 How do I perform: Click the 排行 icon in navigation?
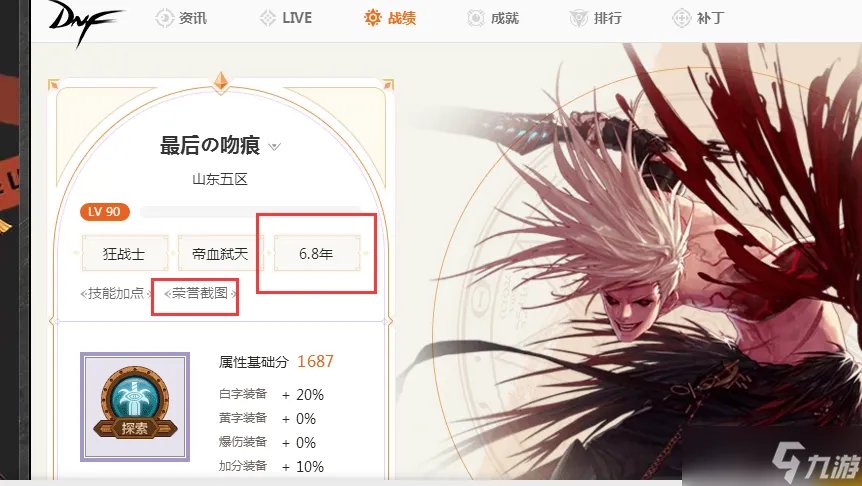pyautogui.click(x=579, y=18)
